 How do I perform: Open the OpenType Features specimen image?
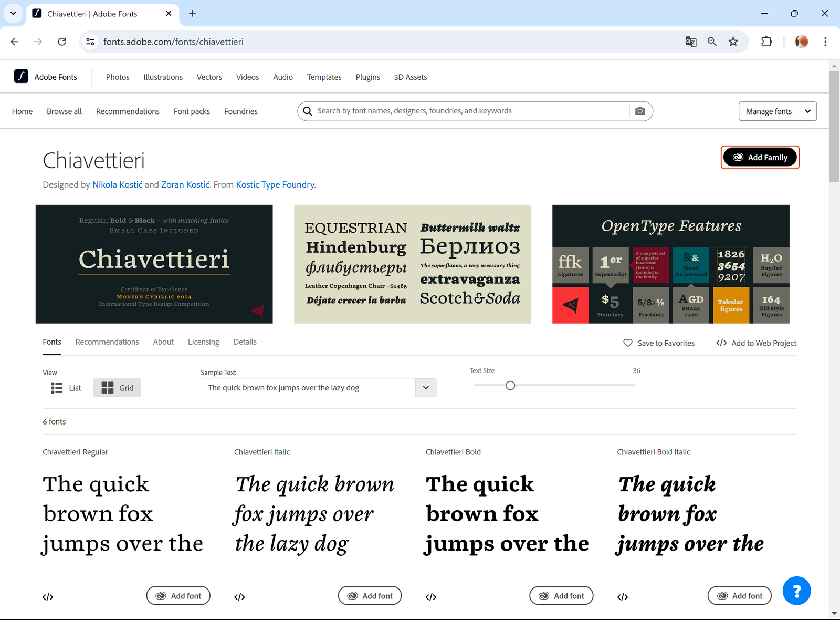[x=671, y=264]
